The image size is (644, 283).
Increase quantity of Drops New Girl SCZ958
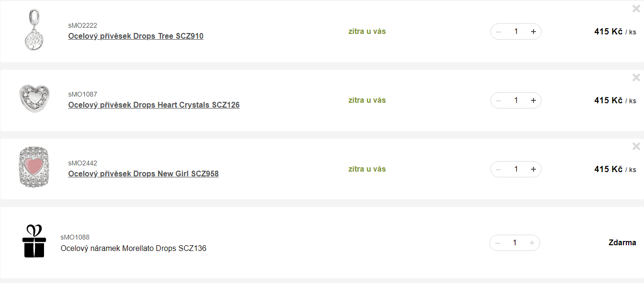pos(533,169)
